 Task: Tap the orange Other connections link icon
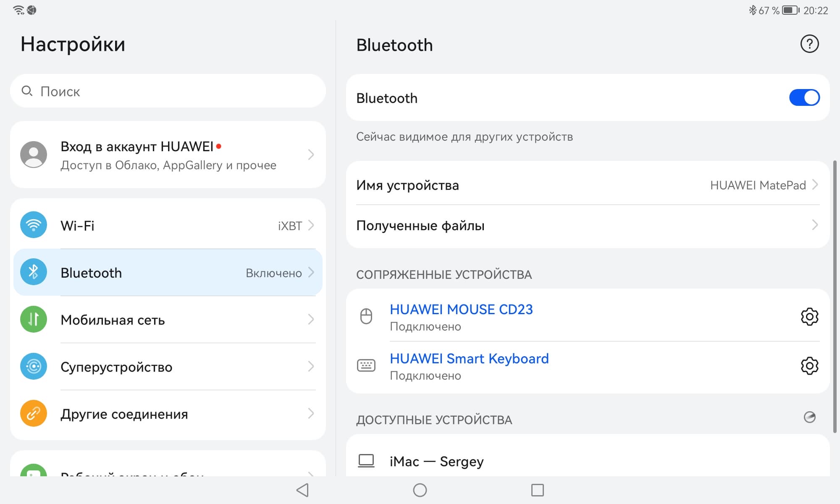click(x=34, y=413)
